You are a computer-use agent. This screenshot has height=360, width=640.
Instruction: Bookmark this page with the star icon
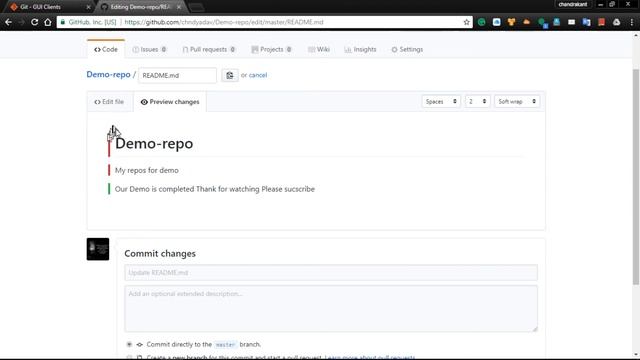coord(467,22)
